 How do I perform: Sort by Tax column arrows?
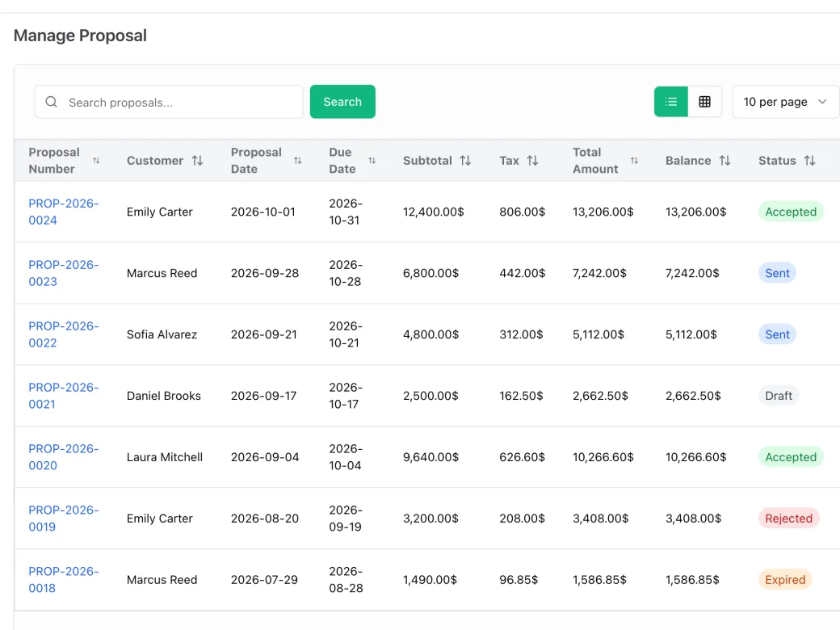[x=532, y=161]
